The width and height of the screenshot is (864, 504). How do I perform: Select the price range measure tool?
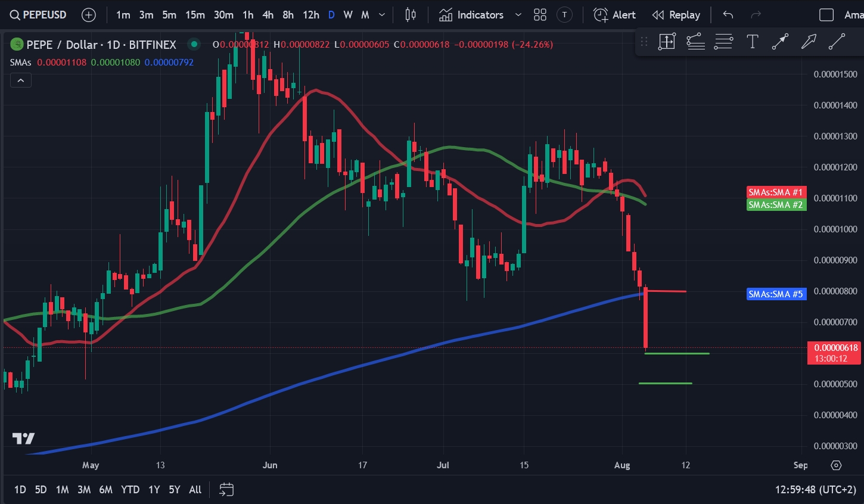667,42
